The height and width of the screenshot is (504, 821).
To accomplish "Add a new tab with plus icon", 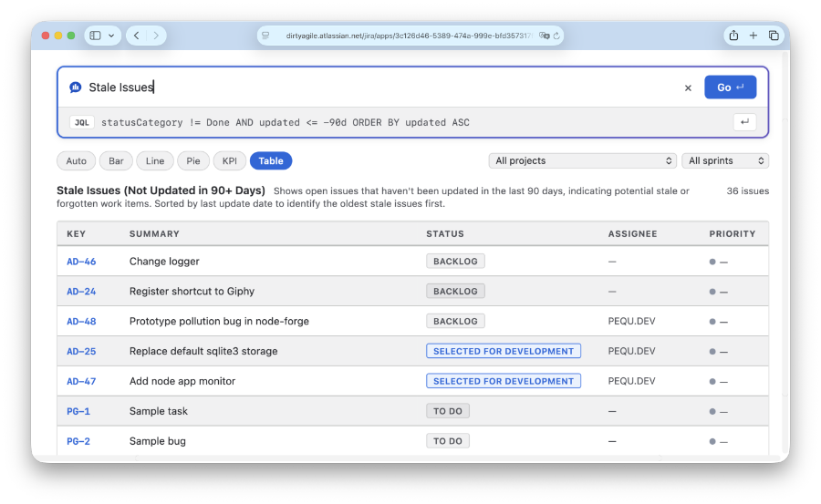I will (753, 35).
